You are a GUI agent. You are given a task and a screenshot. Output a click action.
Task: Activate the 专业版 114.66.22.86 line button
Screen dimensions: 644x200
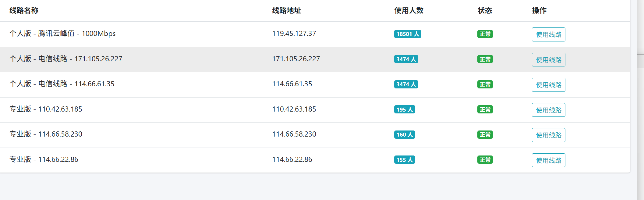548,160
